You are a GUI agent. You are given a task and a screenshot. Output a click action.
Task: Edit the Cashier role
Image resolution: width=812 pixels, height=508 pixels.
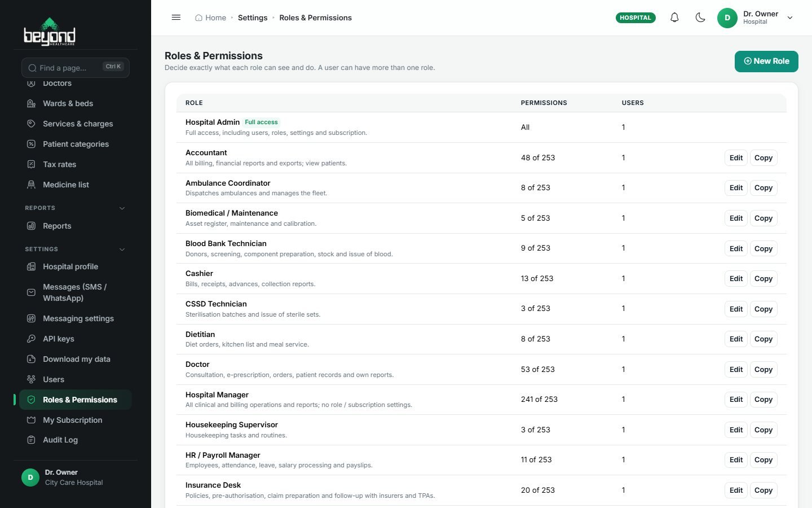pyautogui.click(x=736, y=279)
